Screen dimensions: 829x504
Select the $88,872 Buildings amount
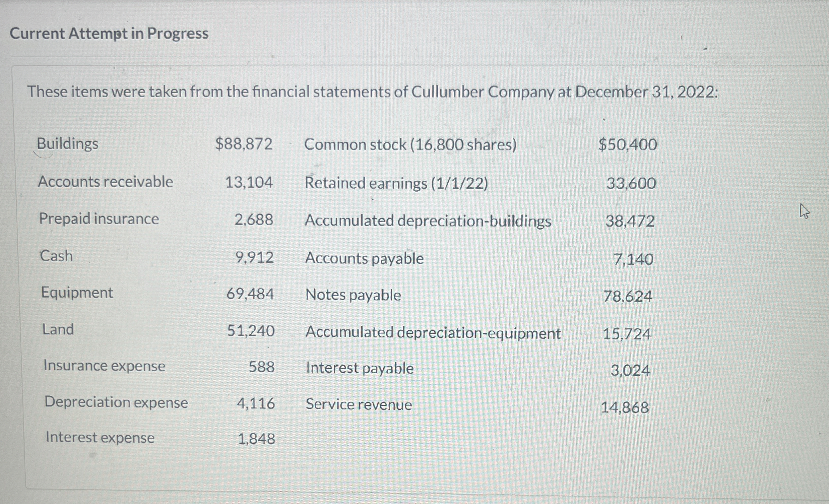[x=244, y=144]
